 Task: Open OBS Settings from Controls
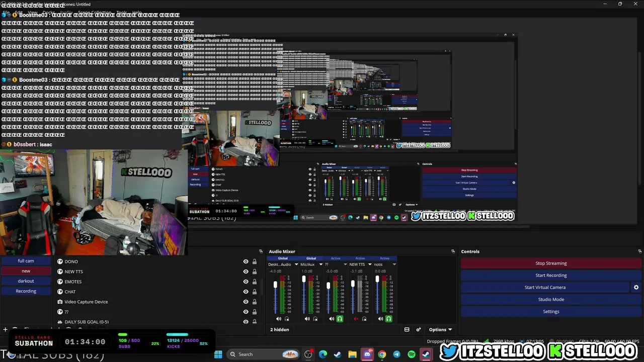pyautogui.click(x=551, y=312)
